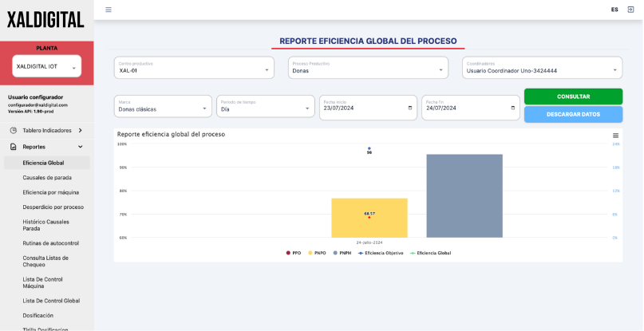Click the chart title Reporte eficiencia global
Viewport: 644px width, 331px height.
[x=171, y=134]
